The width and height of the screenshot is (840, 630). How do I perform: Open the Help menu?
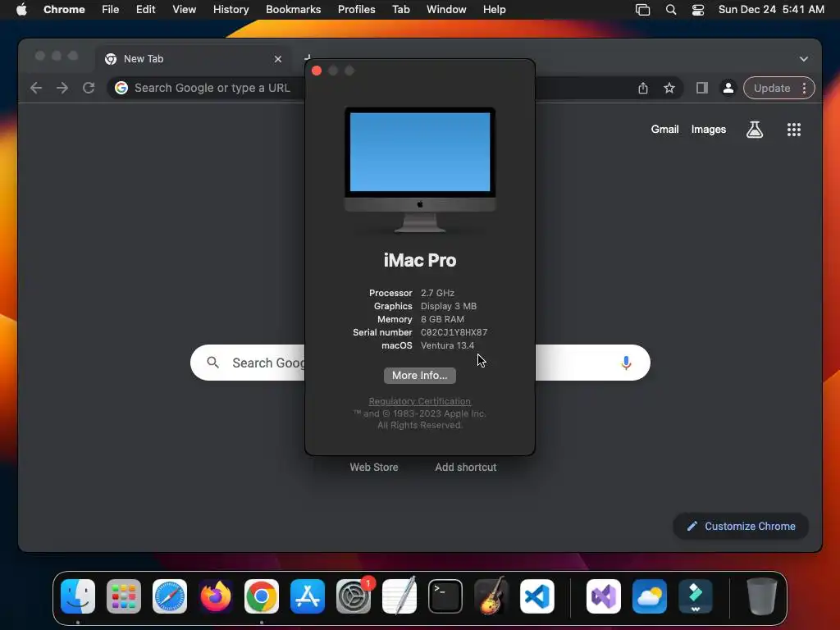494,10
